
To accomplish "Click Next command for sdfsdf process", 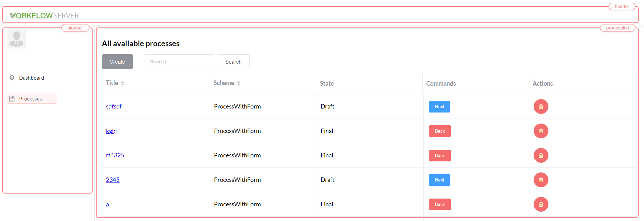I will tap(439, 106).
